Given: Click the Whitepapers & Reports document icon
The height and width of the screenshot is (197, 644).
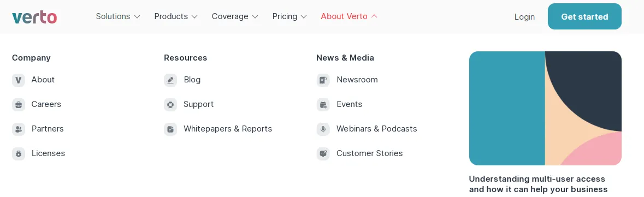Looking at the screenshot, I should pyautogui.click(x=170, y=129).
